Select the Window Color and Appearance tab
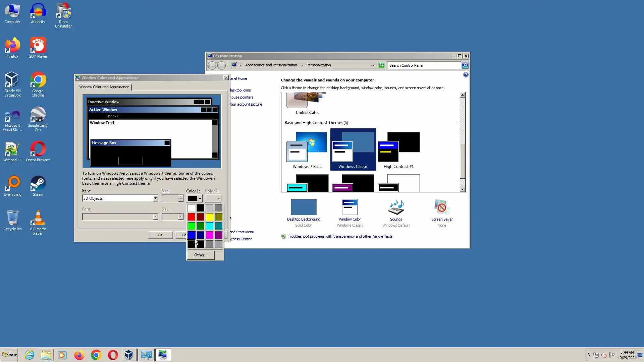This screenshot has width=644, height=362. click(x=104, y=87)
